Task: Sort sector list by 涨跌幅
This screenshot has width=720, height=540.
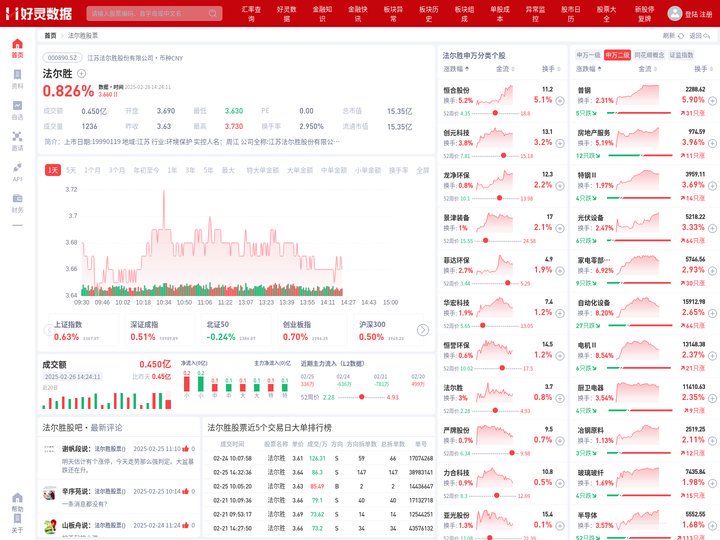Action: click(589, 69)
